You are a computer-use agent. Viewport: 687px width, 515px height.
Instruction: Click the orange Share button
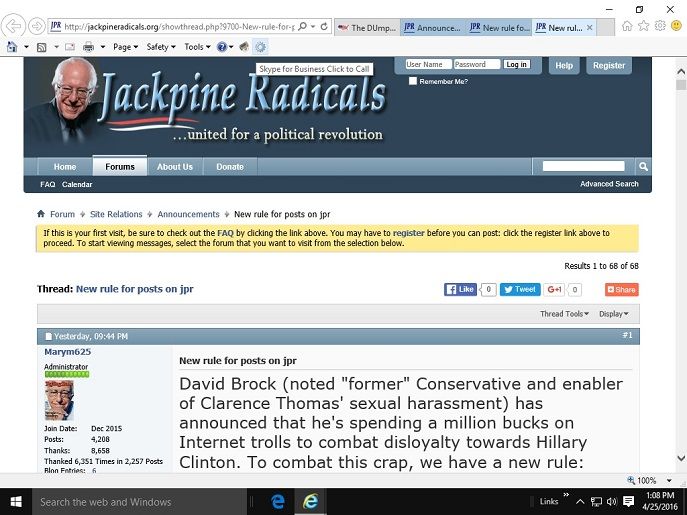[622, 290]
